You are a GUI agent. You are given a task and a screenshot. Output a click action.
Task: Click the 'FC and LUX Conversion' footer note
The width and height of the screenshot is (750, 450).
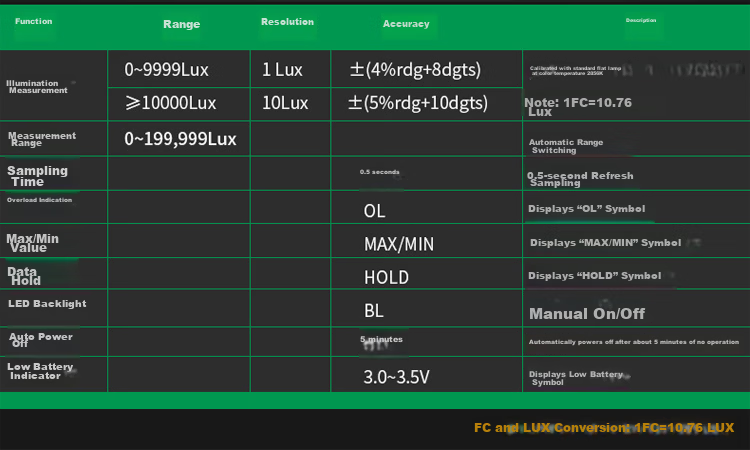click(x=604, y=428)
